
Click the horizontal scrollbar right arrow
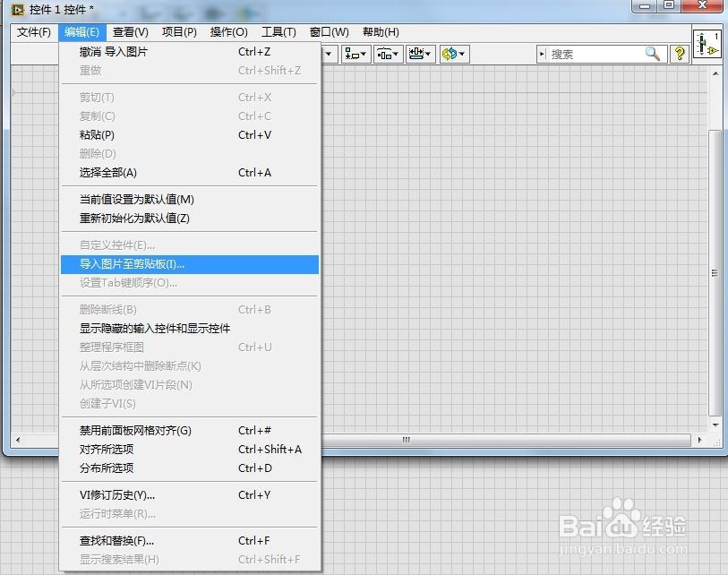click(700, 440)
